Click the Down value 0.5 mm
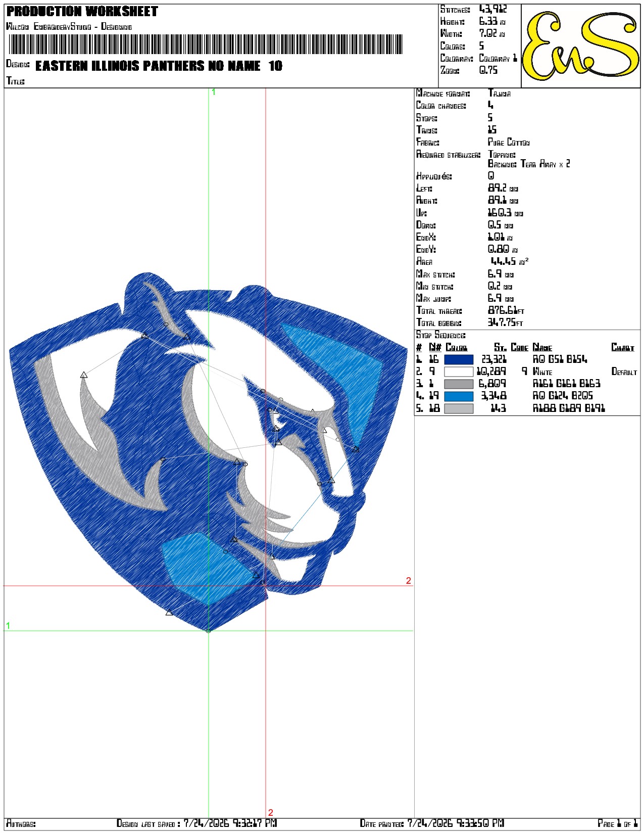 coord(500,225)
